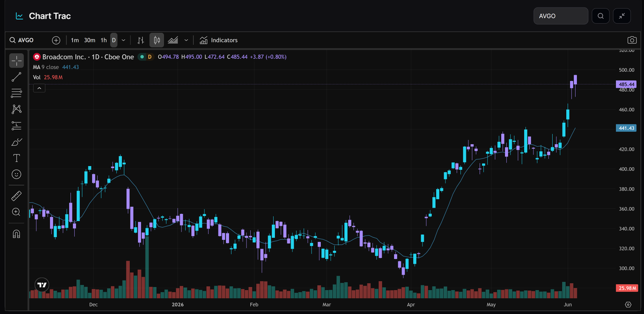
Task: Click the Apr date label
Action: [x=411, y=304]
